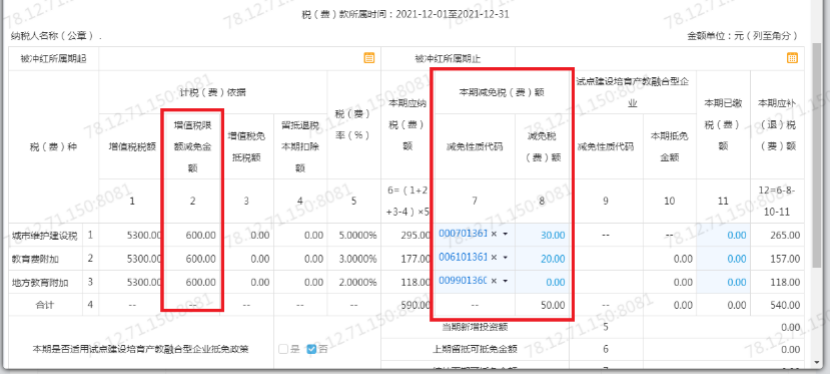The height and width of the screenshot is (376, 832).
Task: Expand the 0099013601 reduction code dropdown
Action: (505, 281)
